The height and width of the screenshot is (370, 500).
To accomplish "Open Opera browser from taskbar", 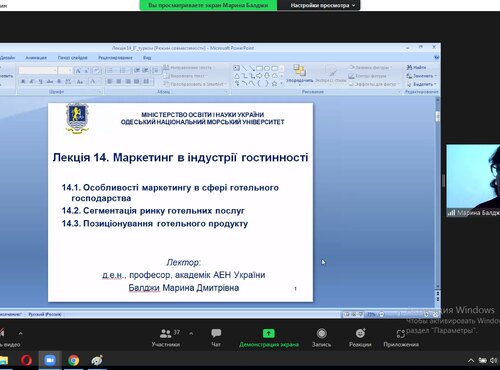I will pyautogui.click(x=27, y=360).
